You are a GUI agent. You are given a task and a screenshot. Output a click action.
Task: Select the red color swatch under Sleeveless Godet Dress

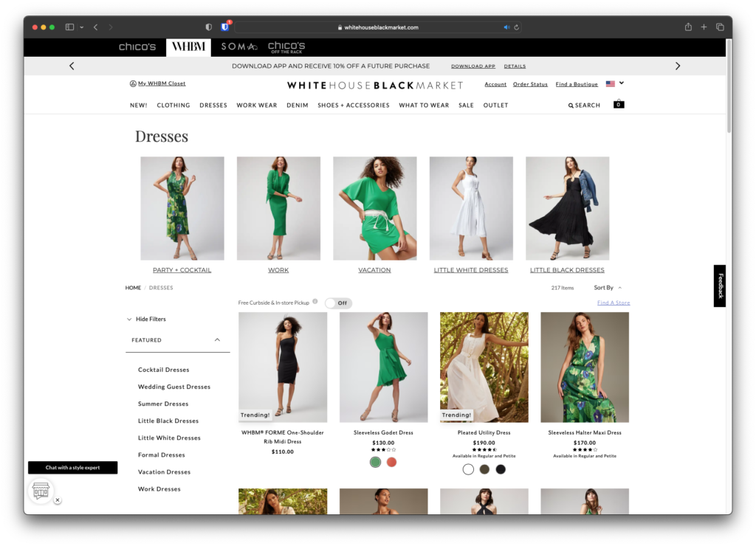click(x=391, y=460)
